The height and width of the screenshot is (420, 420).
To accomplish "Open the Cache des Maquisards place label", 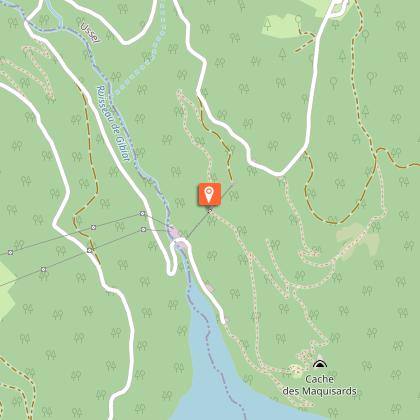I will click(x=320, y=385).
